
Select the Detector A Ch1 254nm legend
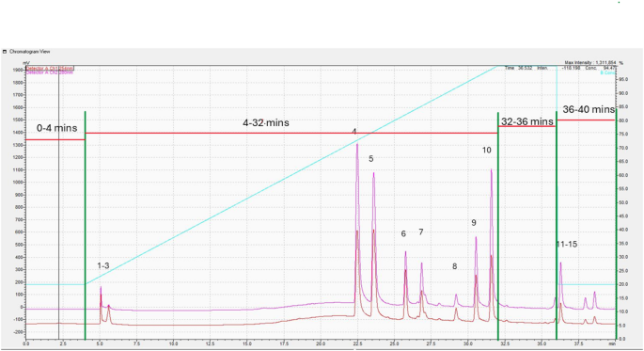50,68
